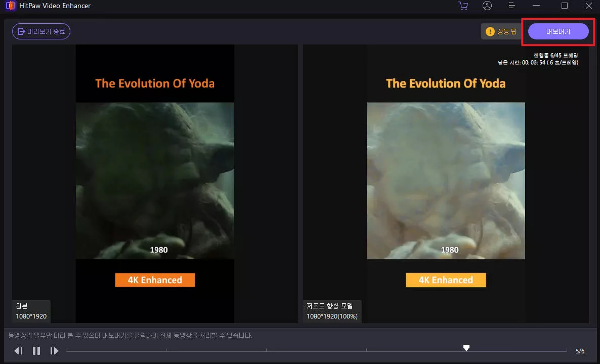Click the 진행중 6/45 프레임 progress text

pos(555,55)
